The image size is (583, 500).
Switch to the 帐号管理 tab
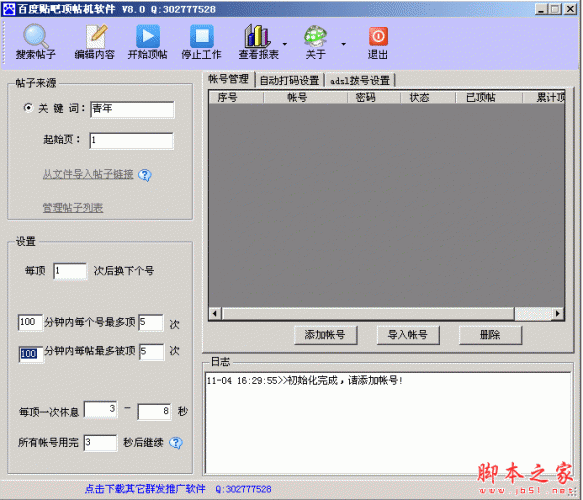(229, 79)
